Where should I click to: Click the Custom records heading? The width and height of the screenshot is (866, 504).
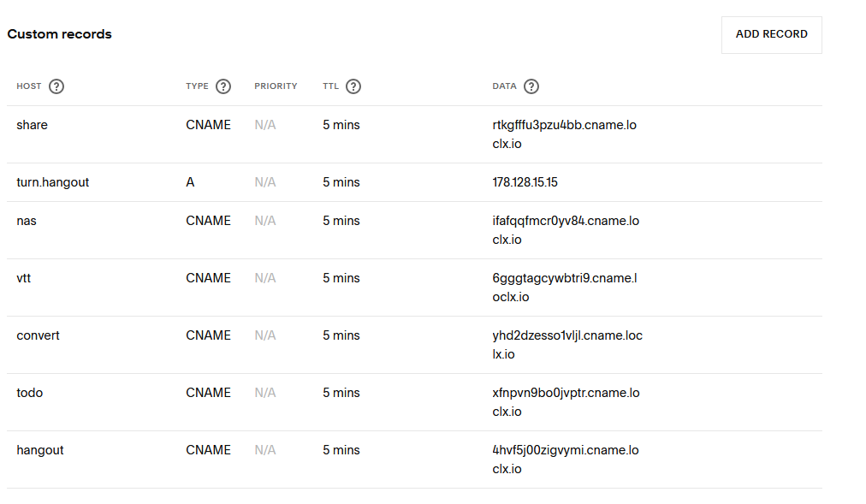coord(60,34)
